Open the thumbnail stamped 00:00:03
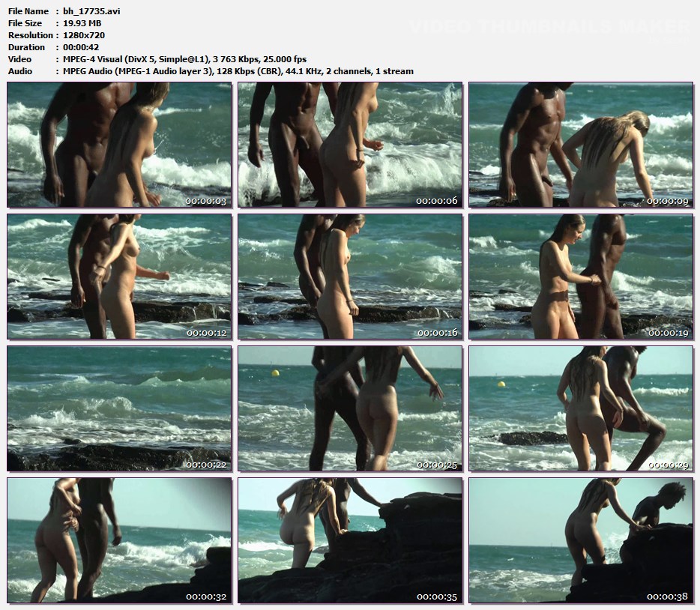Viewport: 700px width, 610px height. 120,145
